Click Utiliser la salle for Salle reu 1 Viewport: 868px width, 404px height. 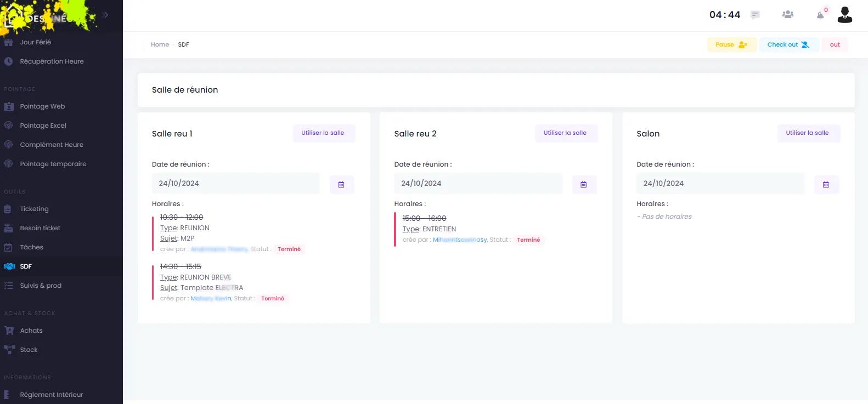(324, 133)
